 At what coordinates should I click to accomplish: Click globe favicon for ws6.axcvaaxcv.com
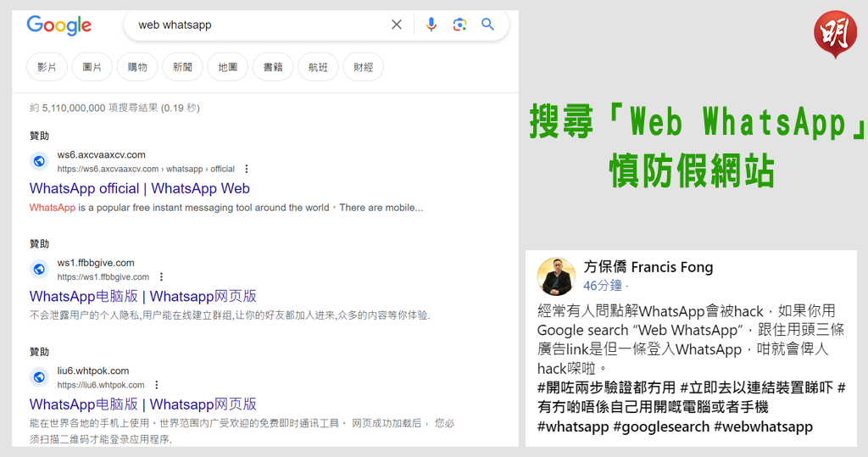coord(39,161)
